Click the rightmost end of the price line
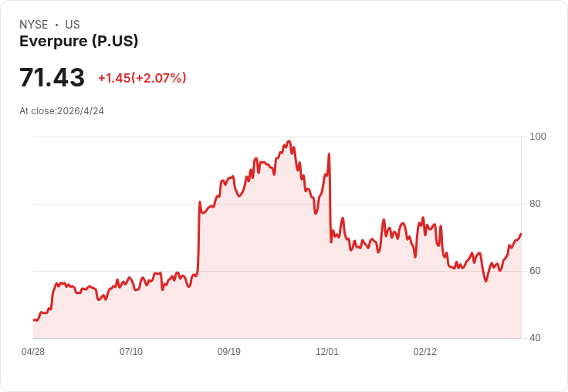Viewport: 568px width, 392px height. pos(521,234)
